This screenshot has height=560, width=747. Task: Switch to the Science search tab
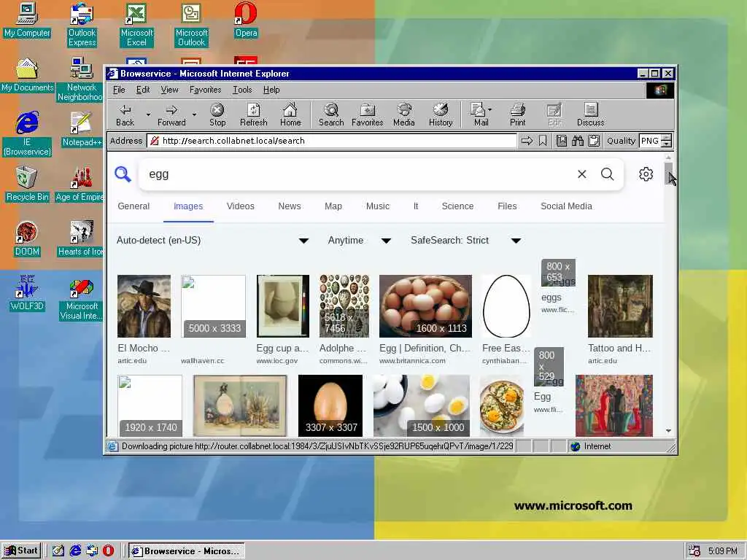457,206
